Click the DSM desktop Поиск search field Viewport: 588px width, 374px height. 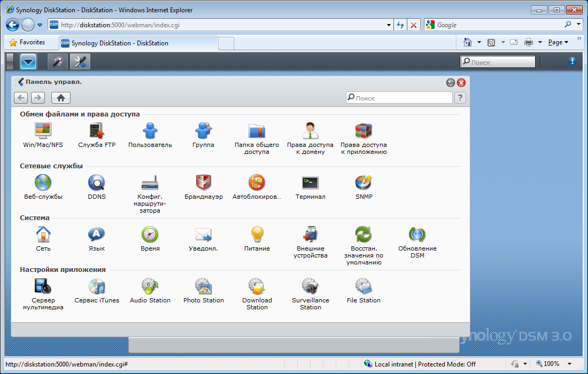point(498,62)
